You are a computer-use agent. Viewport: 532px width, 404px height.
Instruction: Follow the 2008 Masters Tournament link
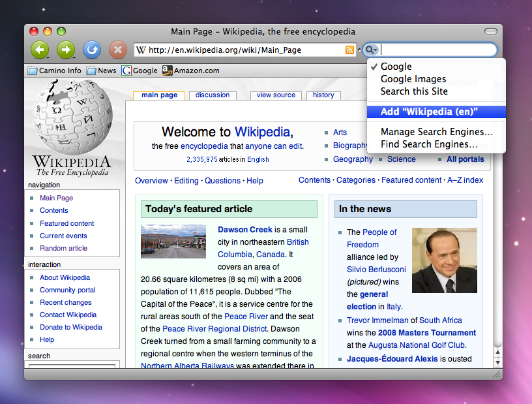pyautogui.click(x=427, y=333)
